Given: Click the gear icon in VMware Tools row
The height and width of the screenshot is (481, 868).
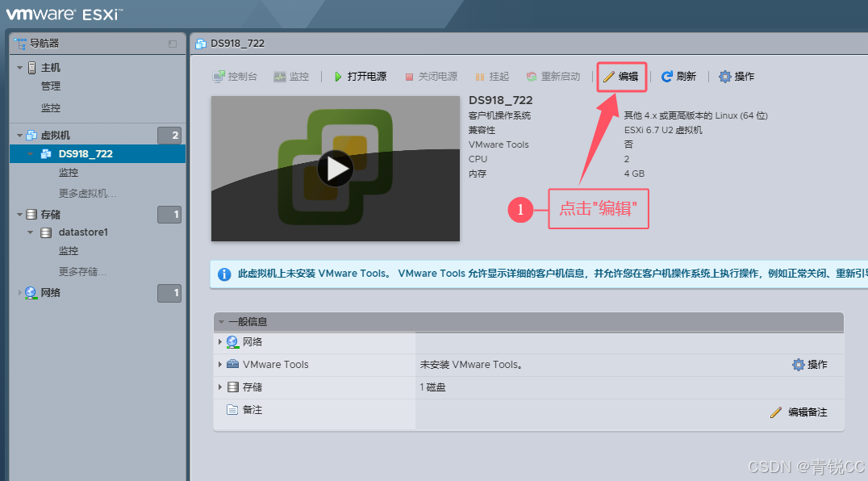Looking at the screenshot, I should [x=798, y=364].
